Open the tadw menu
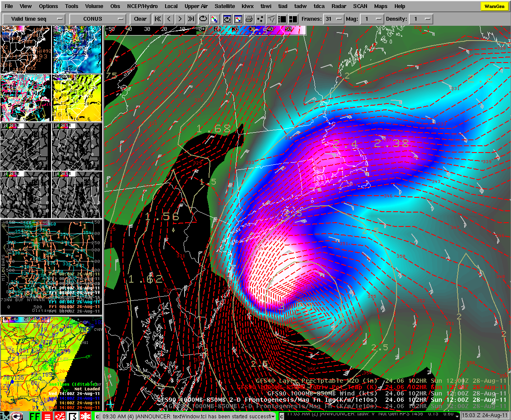The width and height of the screenshot is (511, 420). tap(301, 6)
